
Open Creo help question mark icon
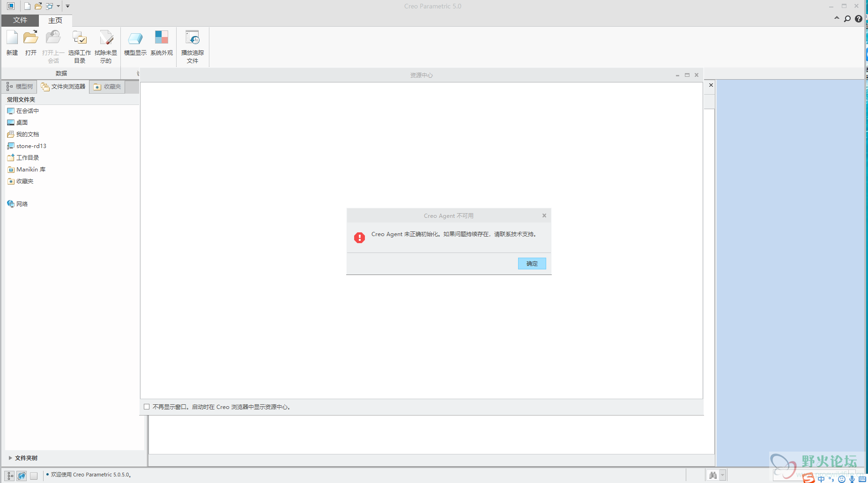[x=859, y=19]
